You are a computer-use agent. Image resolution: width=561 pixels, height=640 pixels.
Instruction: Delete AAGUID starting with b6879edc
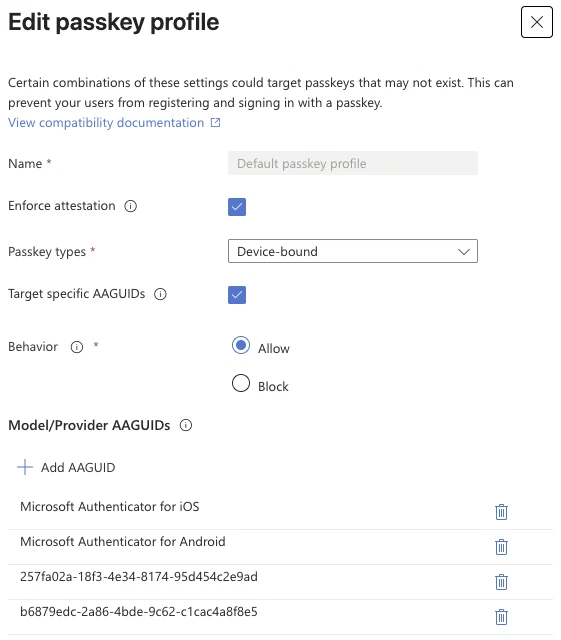(x=501, y=617)
